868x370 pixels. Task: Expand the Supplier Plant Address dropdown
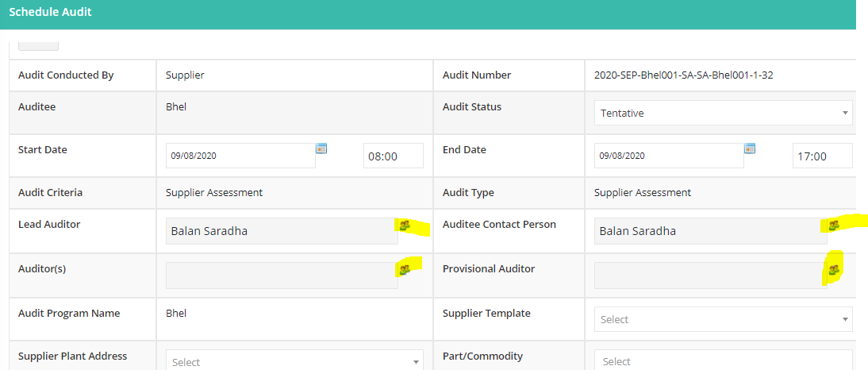[294, 360]
